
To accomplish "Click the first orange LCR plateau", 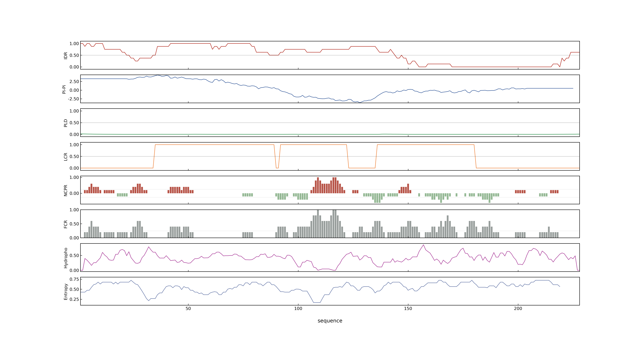I will point(215,145).
